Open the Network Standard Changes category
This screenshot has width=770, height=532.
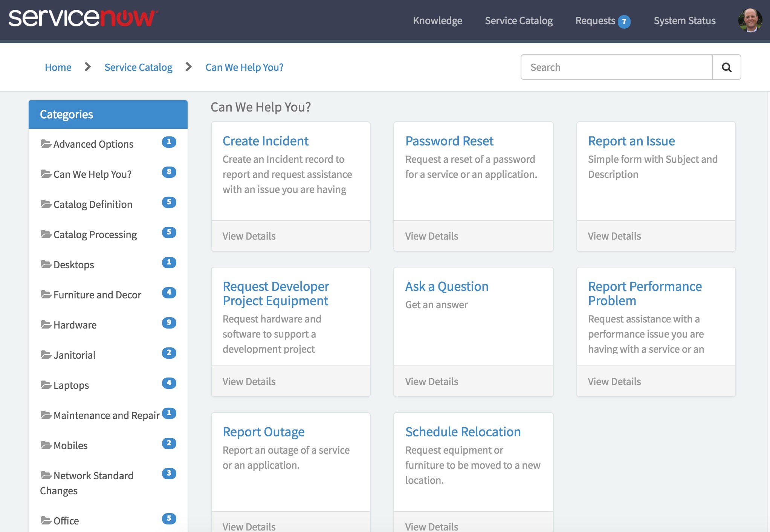tap(93, 476)
